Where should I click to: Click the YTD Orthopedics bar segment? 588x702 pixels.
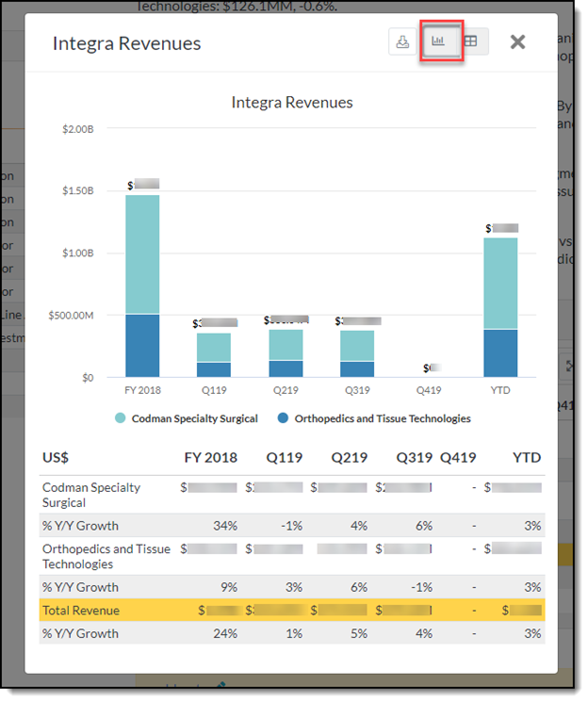pyautogui.click(x=500, y=353)
